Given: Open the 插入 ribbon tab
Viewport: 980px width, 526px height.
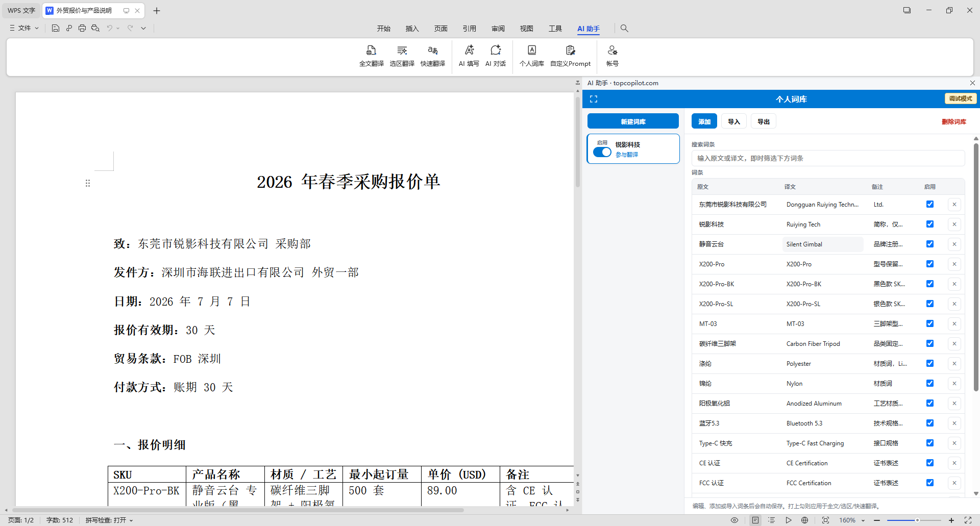Looking at the screenshot, I should pos(412,29).
